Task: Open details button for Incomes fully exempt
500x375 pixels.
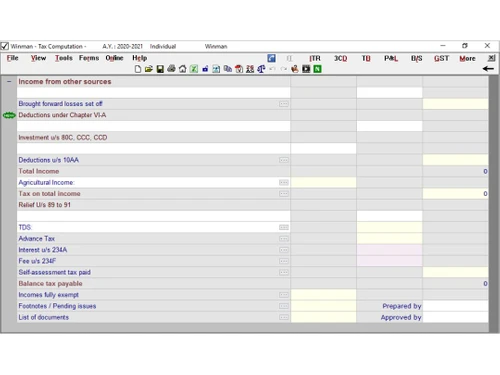Action: click(x=284, y=295)
